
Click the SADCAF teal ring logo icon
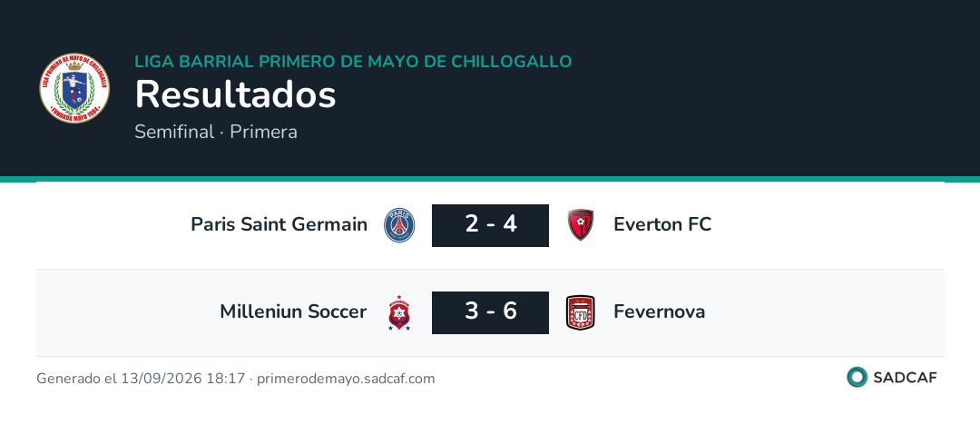click(x=857, y=377)
